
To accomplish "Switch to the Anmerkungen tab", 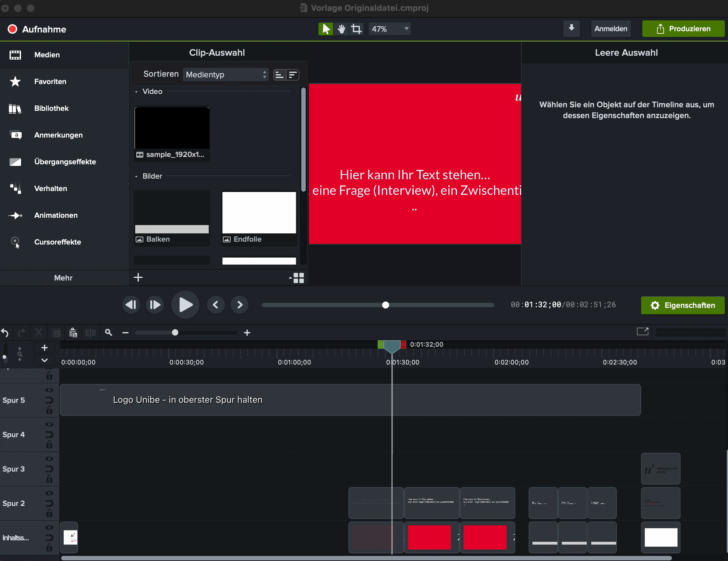I will [x=58, y=135].
